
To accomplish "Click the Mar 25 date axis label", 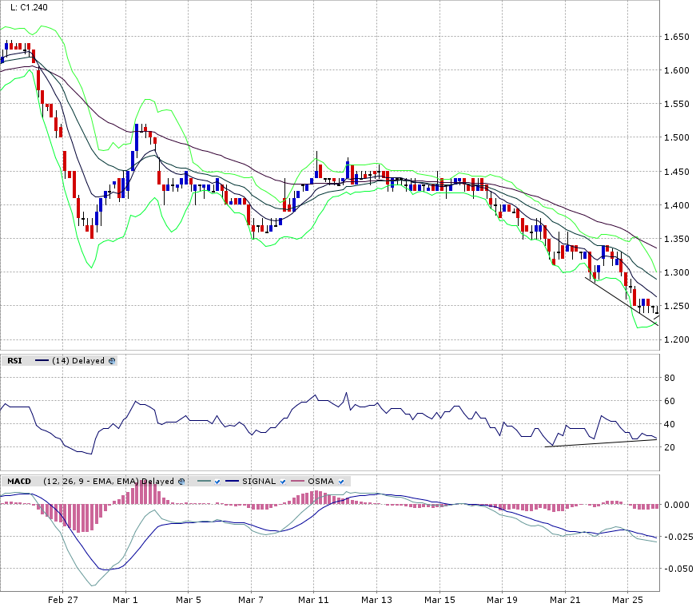I will [x=627, y=599].
